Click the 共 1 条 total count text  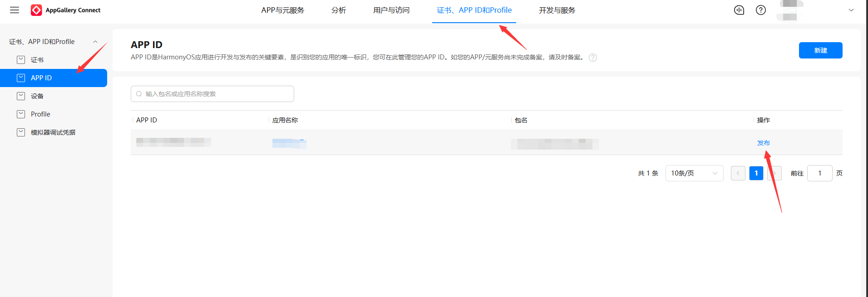click(x=648, y=173)
